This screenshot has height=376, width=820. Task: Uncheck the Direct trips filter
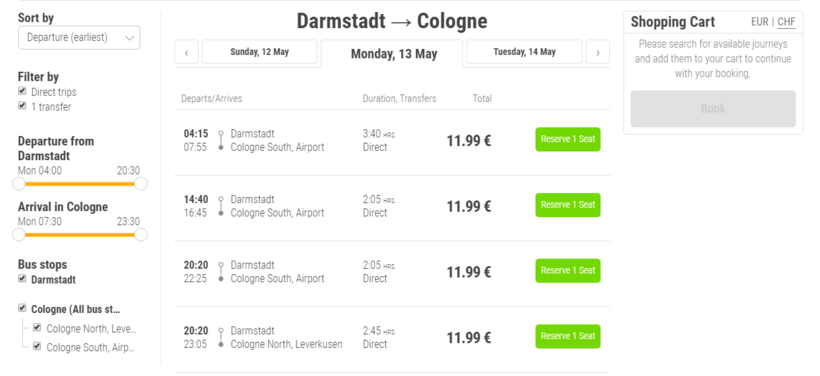tap(22, 91)
